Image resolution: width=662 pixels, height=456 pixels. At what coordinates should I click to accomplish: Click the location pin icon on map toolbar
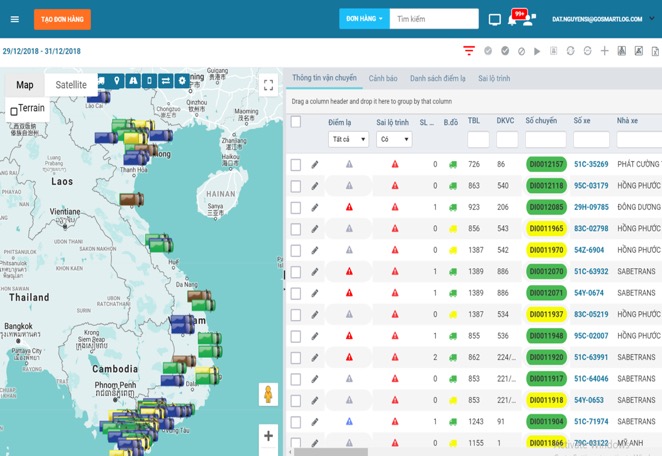coord(117,81)
